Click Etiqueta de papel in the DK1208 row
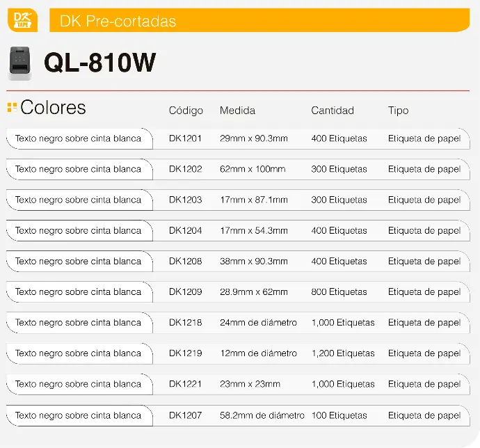This screenshot has height=448, width=480. (x=424, y=261)
